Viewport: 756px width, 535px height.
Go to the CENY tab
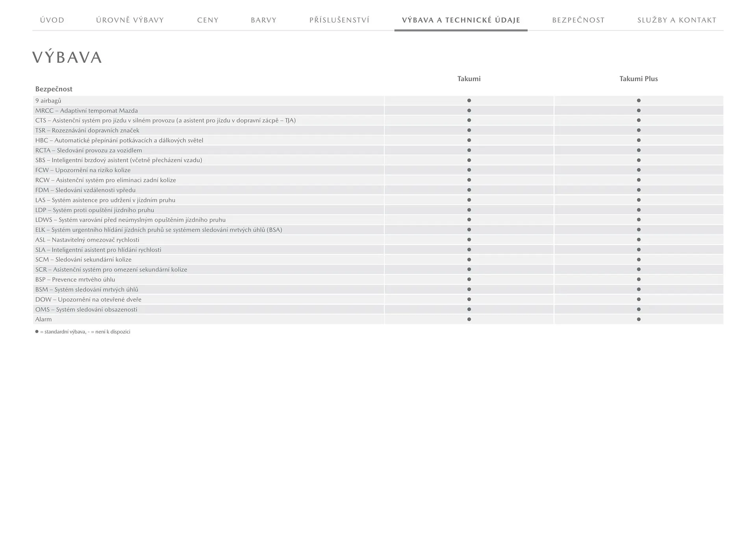pos(208,20)
